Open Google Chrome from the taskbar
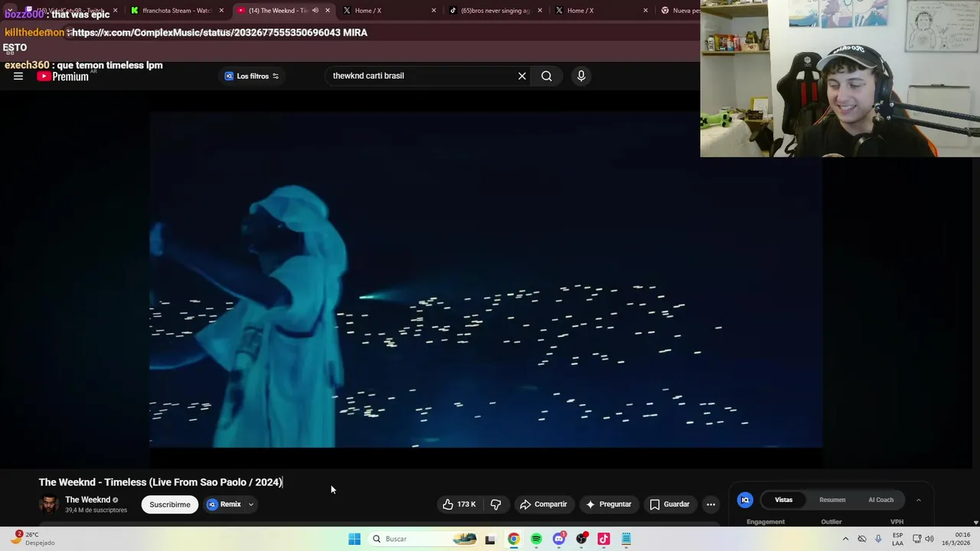The height and width of the screenshot is (551, 980). (x=513, y=539)
